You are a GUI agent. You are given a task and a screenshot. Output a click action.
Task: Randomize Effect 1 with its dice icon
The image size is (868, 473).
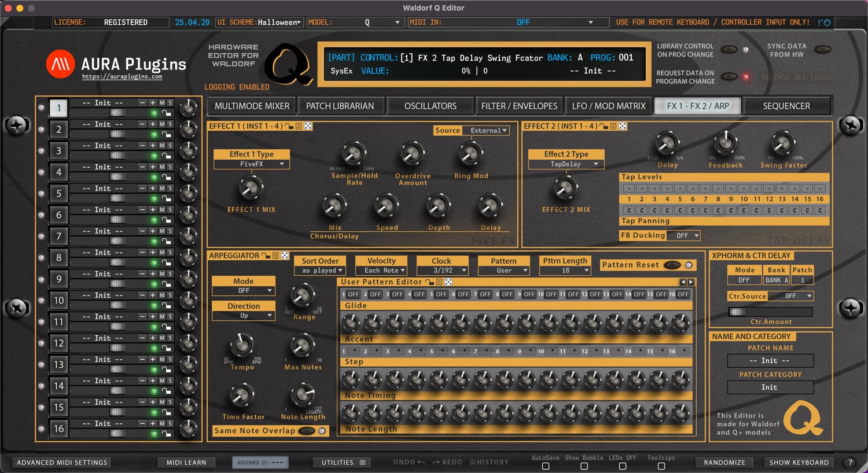[x=308, y=126]
